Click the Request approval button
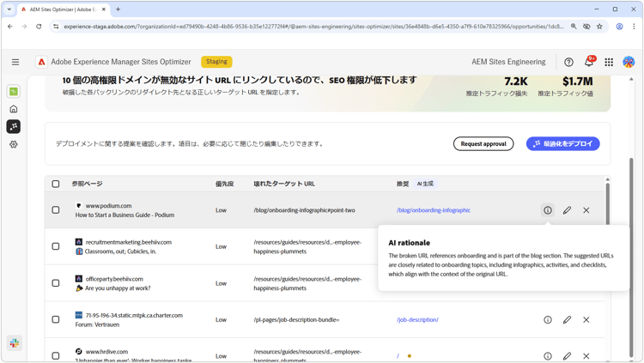 [483, 143]
